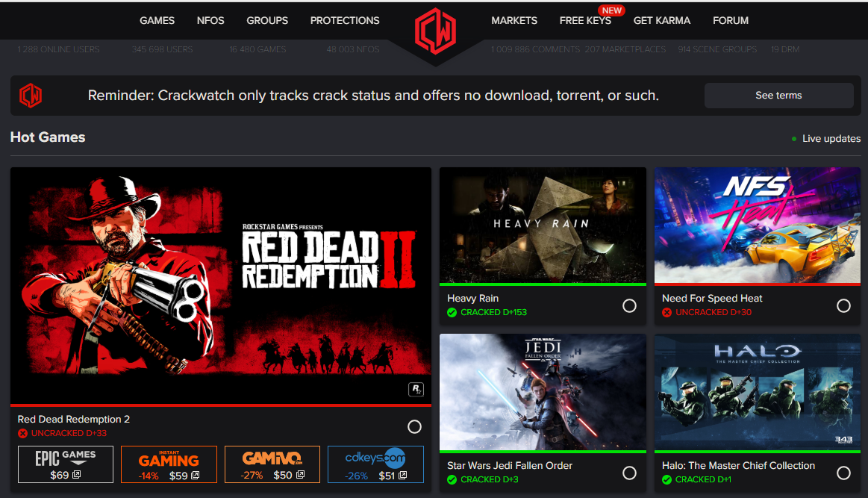
Task: Open external link icon on Instant Gaming $59 offer
Action: [x=195, y=476]
